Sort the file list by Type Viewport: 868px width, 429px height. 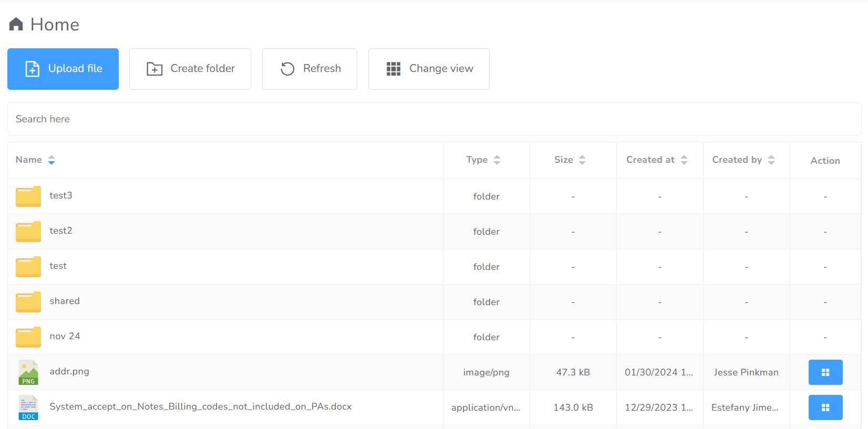point(497,160)
